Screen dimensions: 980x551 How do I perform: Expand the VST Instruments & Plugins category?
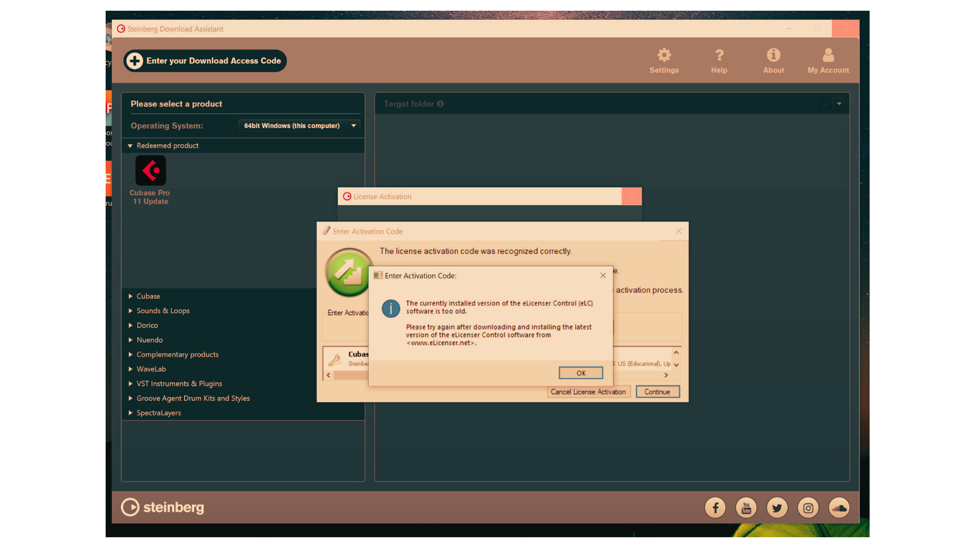(179, 384)
